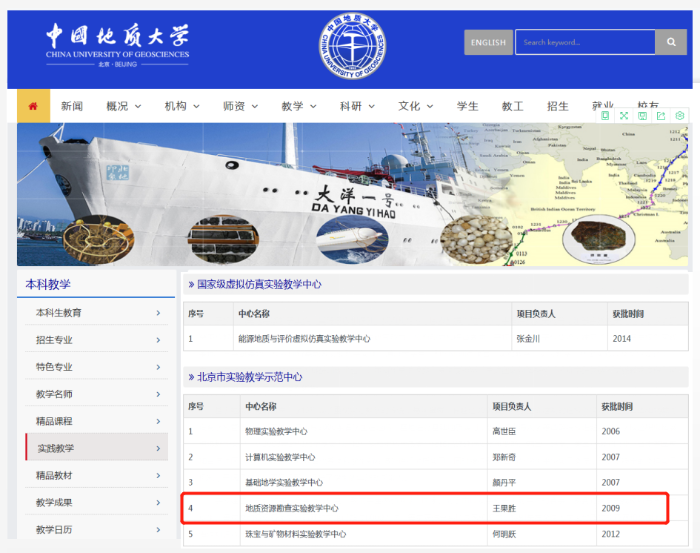Expand 精品课程 sidebar arrow

[158, 421]
